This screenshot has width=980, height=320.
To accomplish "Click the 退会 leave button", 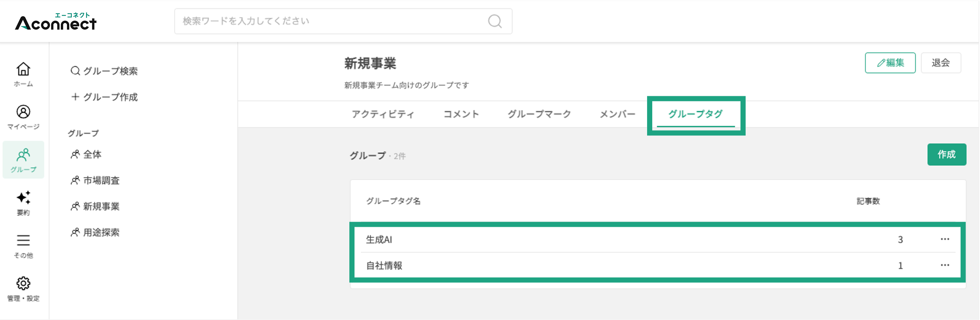I will pos(940,63).
